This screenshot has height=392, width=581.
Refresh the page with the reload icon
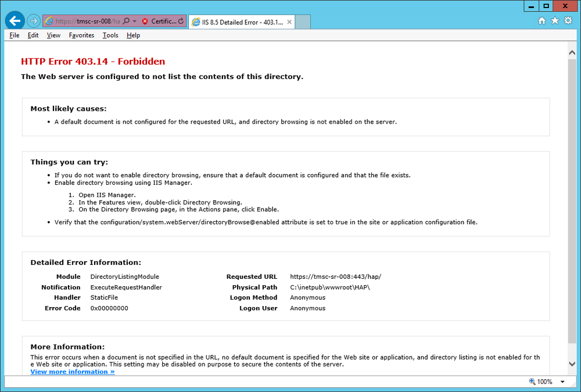(x=181, y=21)
